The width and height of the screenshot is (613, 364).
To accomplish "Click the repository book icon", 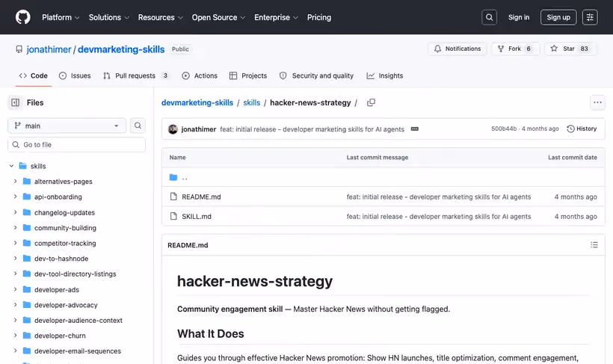I will 19,49.
